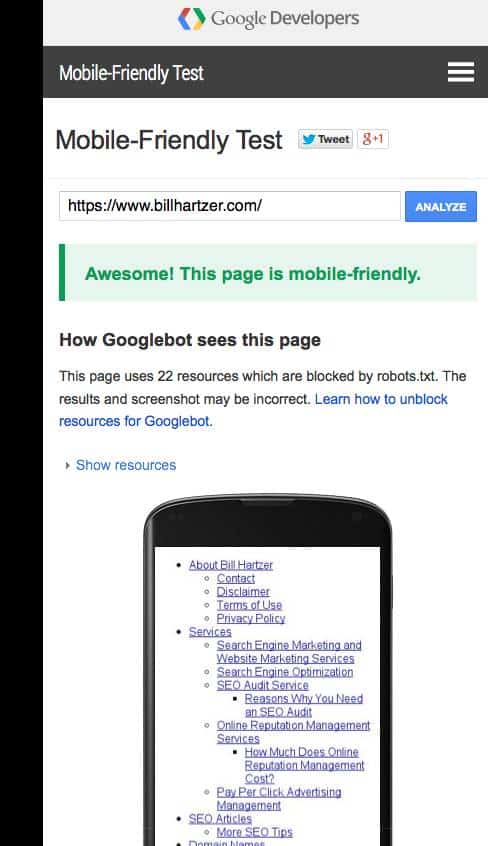The height and width of the screenshot is (846, 488).
Task: Click Search Engine Optimization preview link
Action: click(x=284, y=672)
